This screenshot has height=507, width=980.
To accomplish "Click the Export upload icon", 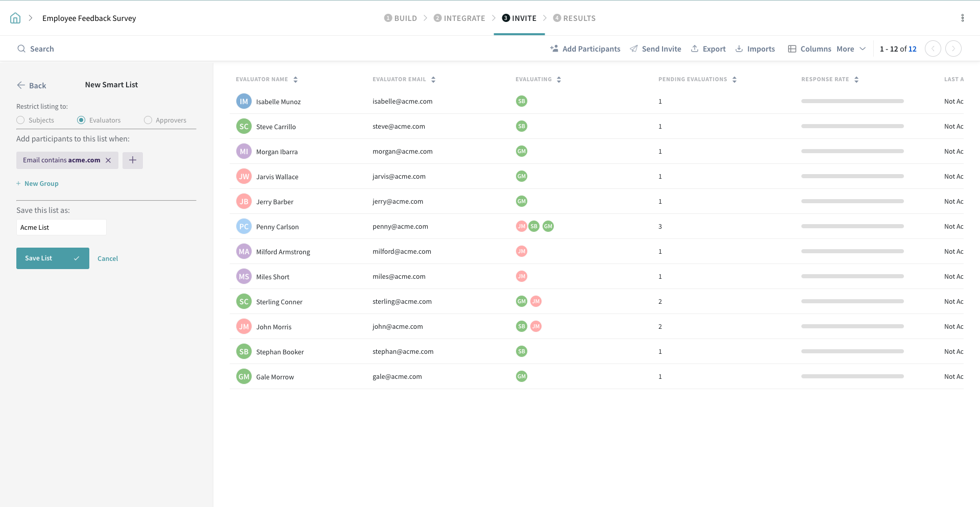I will 695,49.
